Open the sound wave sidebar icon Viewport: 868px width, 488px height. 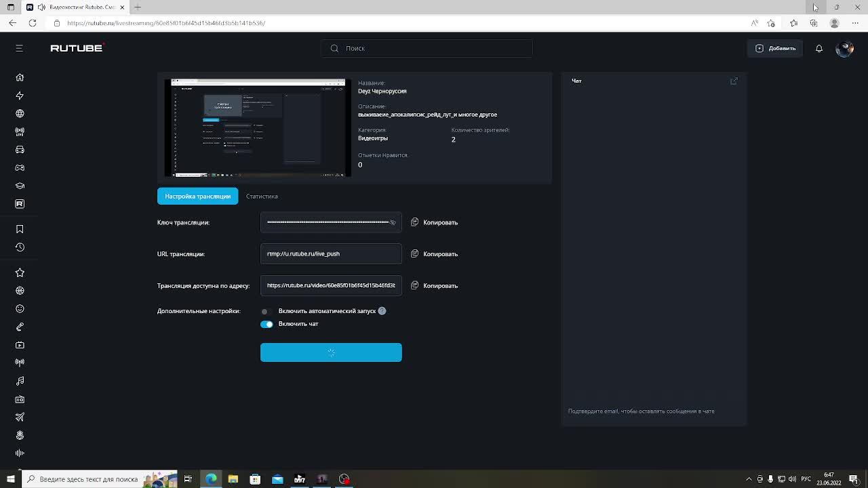coord(20,453)
